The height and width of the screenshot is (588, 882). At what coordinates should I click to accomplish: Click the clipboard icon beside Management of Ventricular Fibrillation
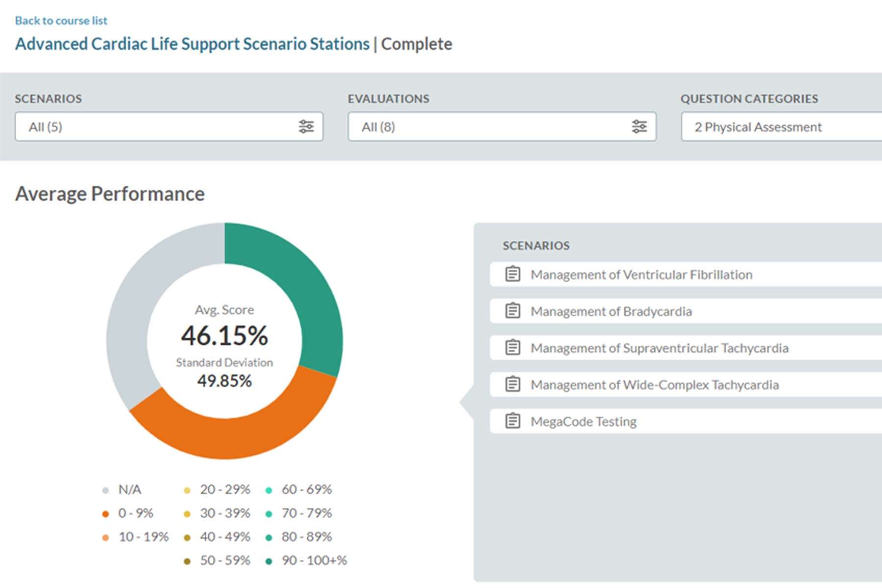(512, 274)
